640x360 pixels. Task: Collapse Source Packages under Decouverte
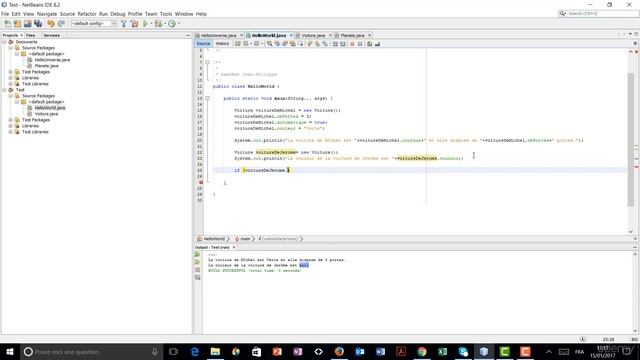point(11,48)
